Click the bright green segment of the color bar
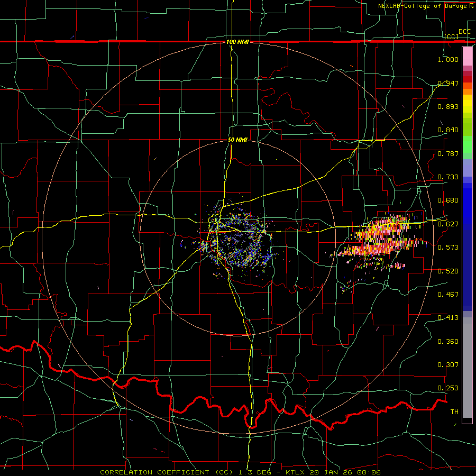The height and width of the screenshot is (476, 476). pyautogui.click(x=467, y=144)
